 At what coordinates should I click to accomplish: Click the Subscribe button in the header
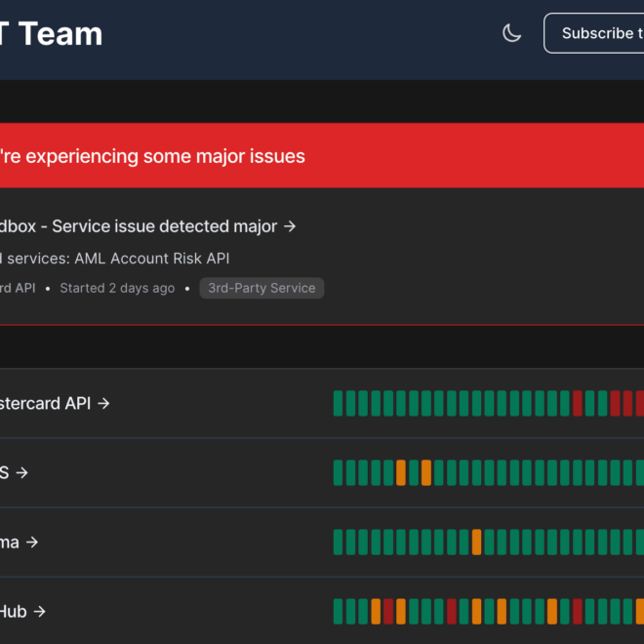tap(594, 33)
